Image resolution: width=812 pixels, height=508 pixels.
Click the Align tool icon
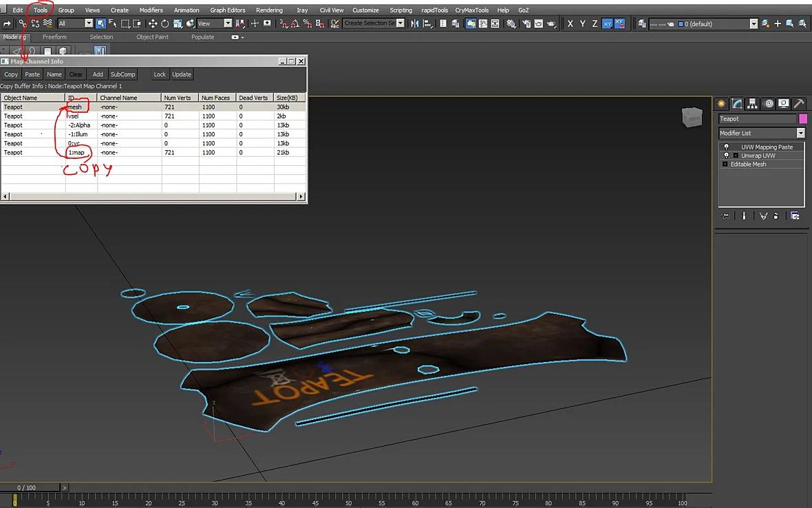click(x=427, y=24)
